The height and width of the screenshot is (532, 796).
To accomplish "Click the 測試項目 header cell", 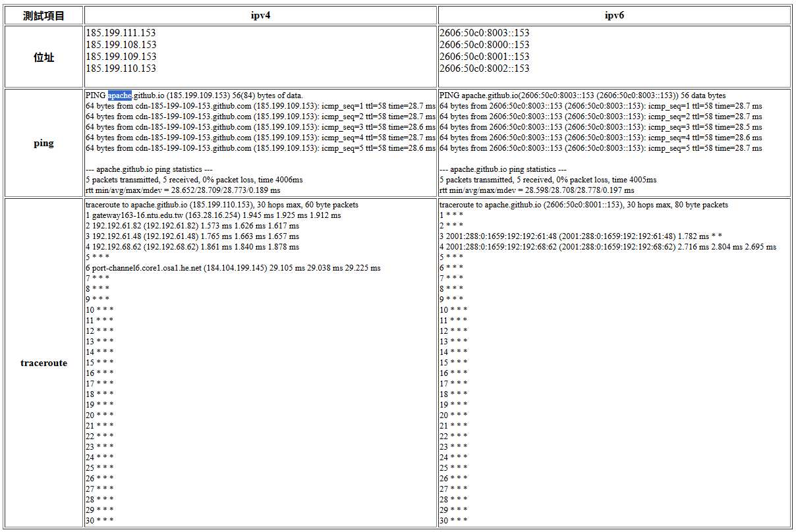I will [x=44, y=16].
